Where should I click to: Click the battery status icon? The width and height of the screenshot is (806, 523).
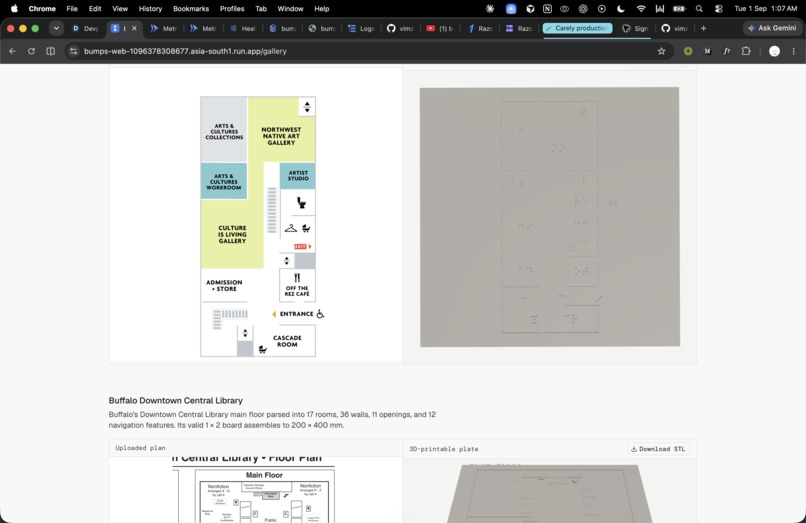click(679, 9)
